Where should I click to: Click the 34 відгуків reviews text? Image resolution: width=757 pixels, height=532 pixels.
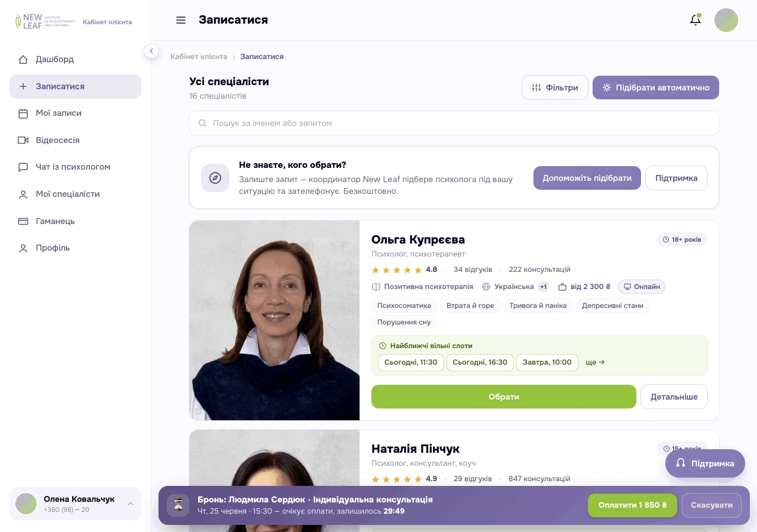point(473,270)
